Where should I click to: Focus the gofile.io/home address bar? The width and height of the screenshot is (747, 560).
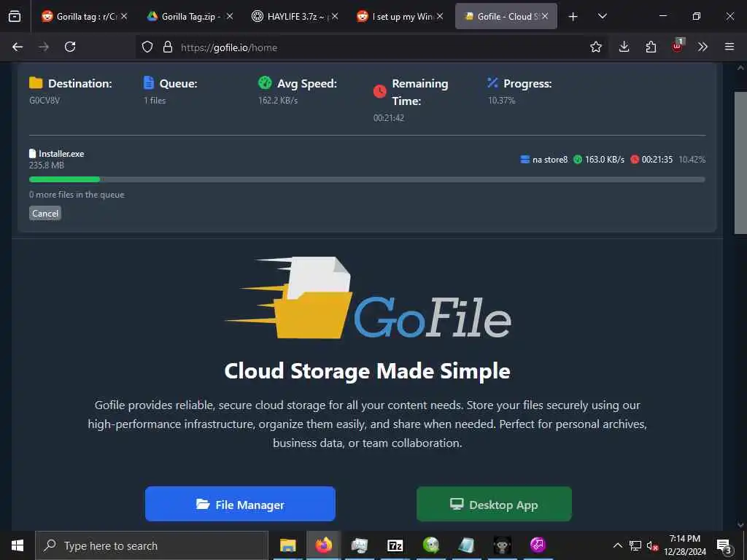pyautogui.click(x=371, y=47)
